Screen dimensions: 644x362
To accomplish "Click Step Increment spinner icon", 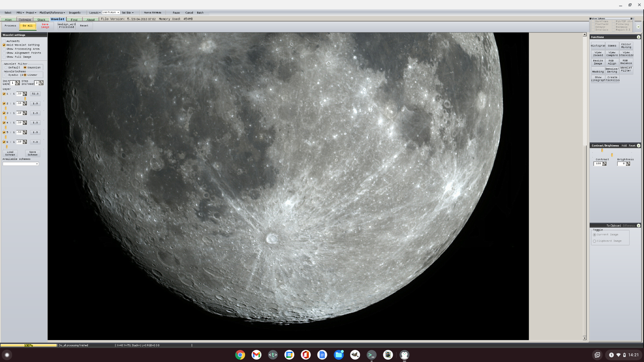I will tap(41, 83).
